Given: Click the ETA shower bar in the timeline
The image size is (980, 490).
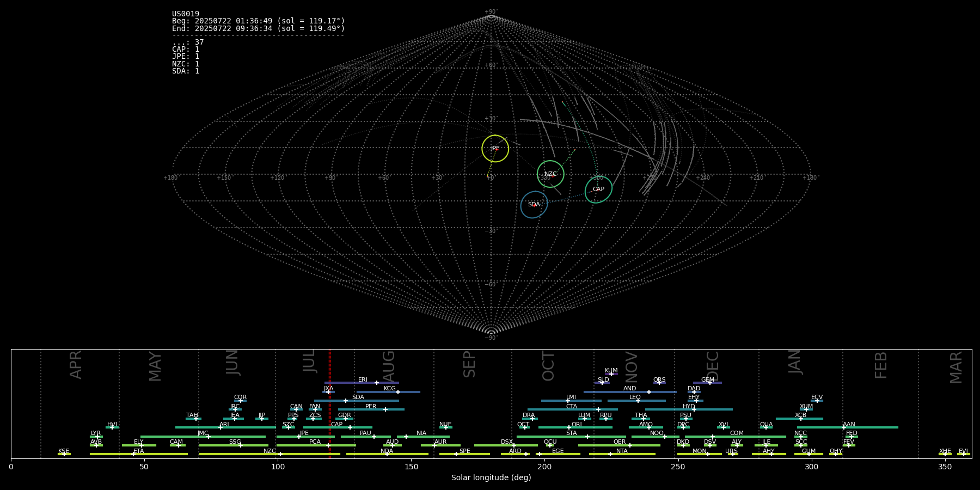Looking at the screenshot, I should [x=139, y=454].
